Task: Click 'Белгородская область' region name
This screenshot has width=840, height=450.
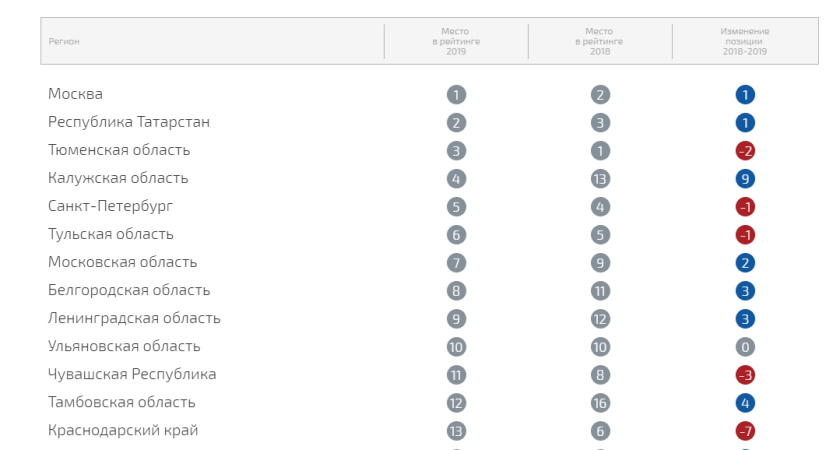Action: (129, 290)
